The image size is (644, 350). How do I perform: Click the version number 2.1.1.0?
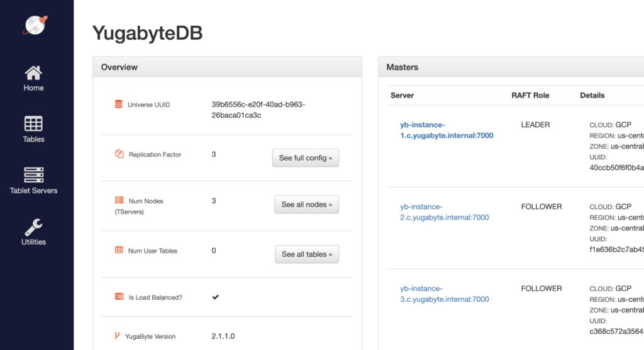223,336
